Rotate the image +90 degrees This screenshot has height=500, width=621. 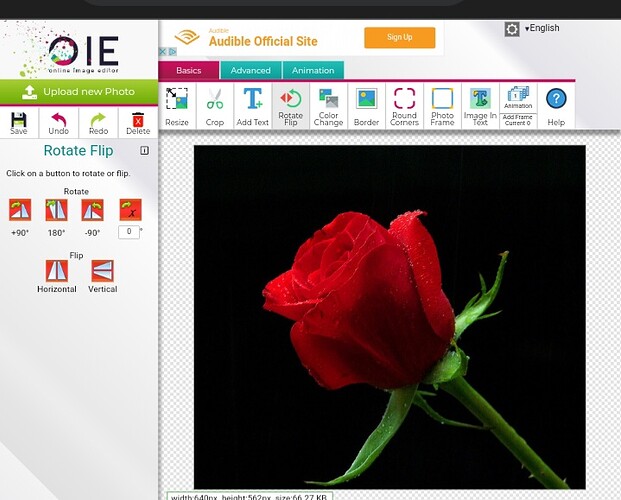coord(20,210)
